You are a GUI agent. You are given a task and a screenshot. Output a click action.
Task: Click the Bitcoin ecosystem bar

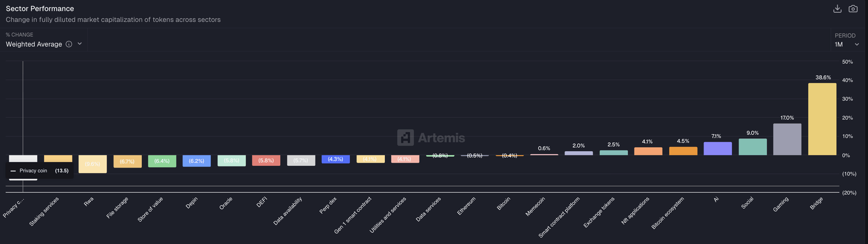683,151
